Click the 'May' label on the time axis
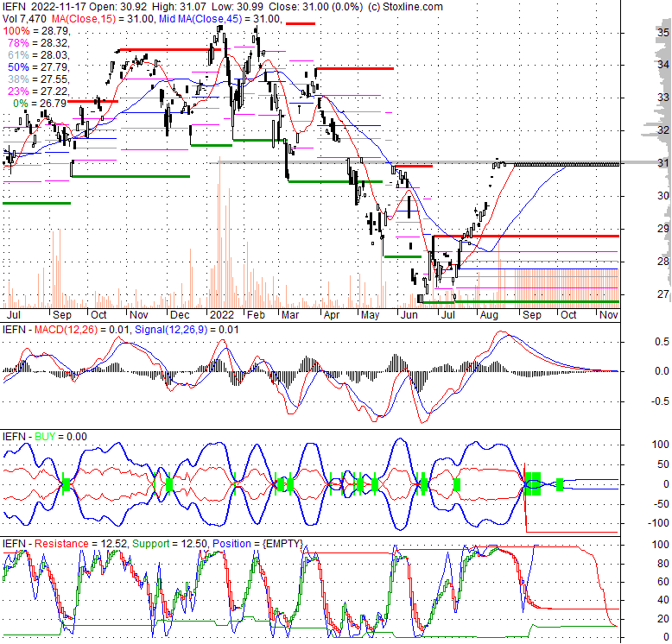 pyautogui.click(x=371, y=315)
